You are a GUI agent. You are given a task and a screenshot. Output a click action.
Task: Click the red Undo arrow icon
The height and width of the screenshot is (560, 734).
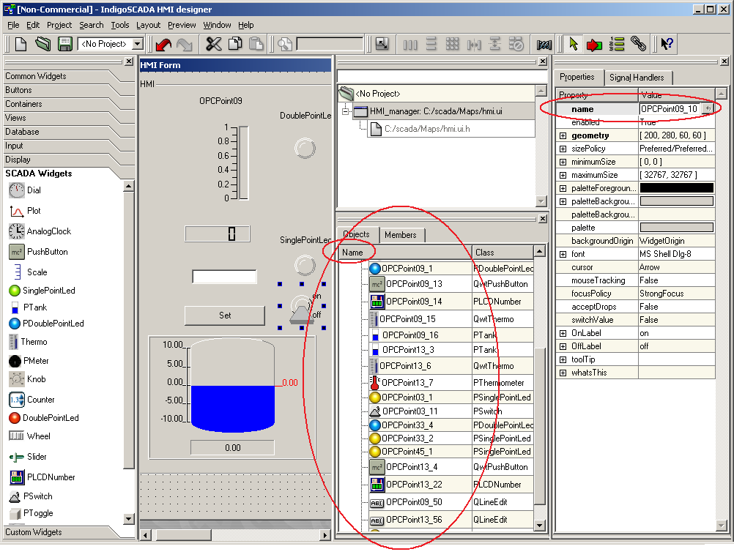tap(164, 45)
